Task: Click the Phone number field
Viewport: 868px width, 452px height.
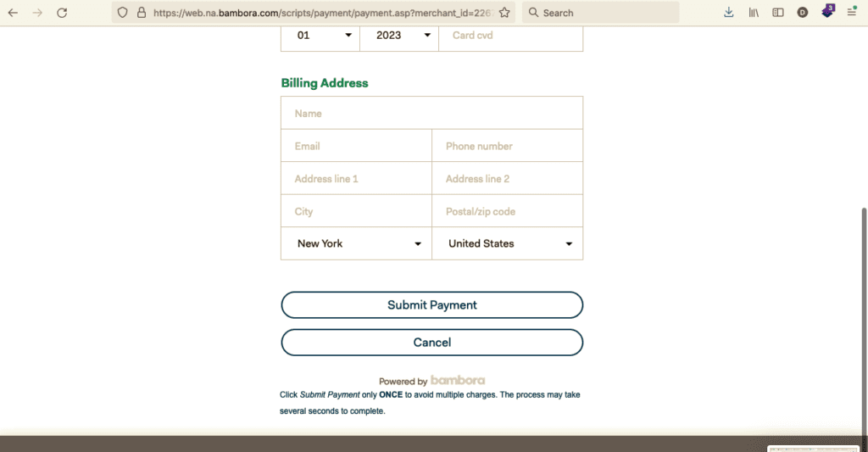Action: coord(507,146)
